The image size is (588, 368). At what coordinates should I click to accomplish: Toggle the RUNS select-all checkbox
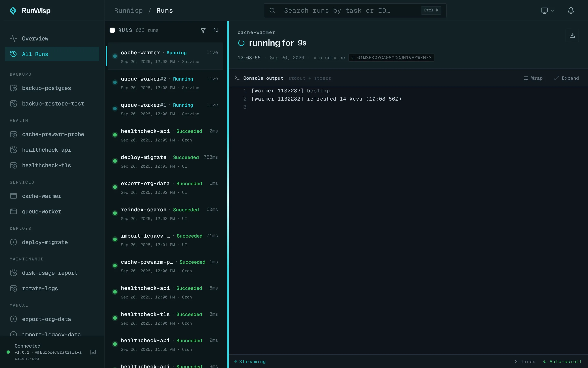point(112,30)
